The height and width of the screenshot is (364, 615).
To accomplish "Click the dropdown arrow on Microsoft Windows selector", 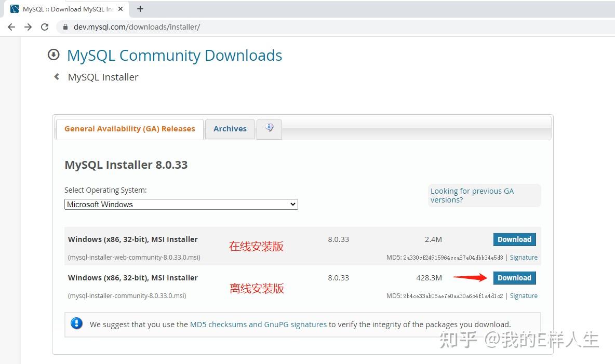I will [x=292, y=204].
